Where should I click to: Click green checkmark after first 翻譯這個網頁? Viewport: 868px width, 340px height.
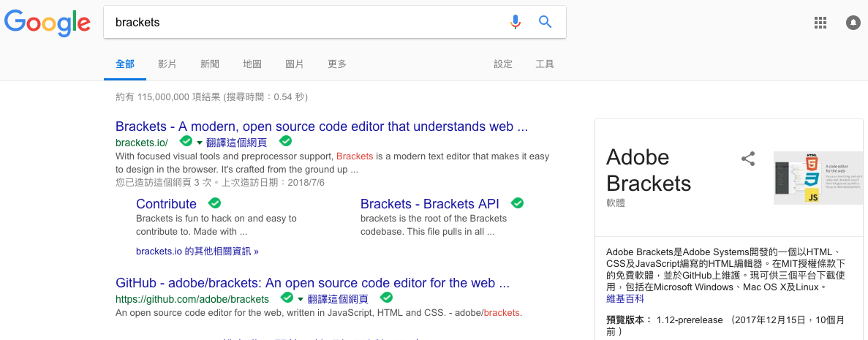pos(285,140)
